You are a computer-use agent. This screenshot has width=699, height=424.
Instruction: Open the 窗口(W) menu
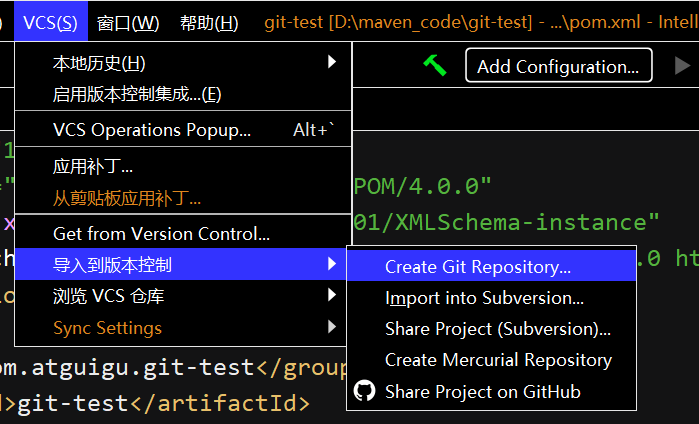tap(128, 22)
